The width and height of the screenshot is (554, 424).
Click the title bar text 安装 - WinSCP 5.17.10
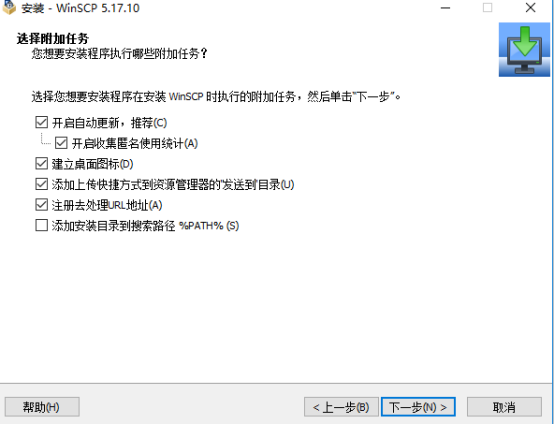point(81,8)
